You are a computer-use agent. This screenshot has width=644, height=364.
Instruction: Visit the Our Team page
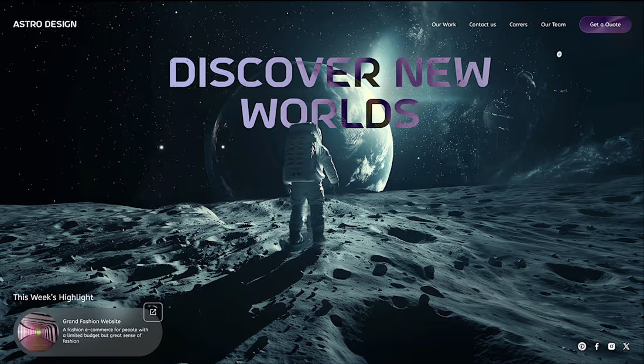tap(553, 24)
